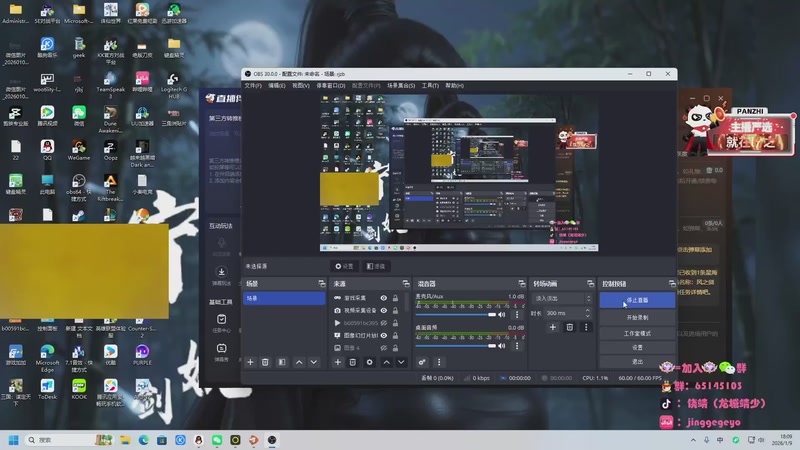Viewport: 800px width, 450px height.
Task: Click the blue Stop Streaming button
Action: point(637,300)
